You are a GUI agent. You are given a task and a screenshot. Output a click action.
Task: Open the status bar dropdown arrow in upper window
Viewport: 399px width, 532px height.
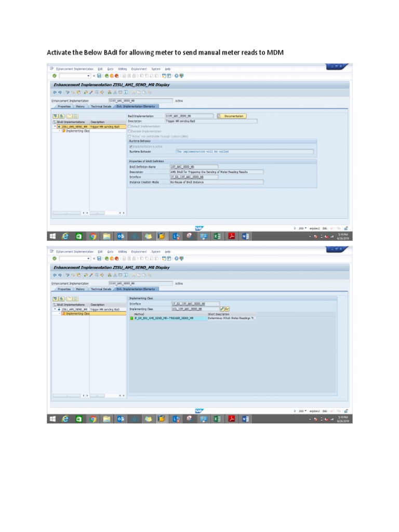click(305, 229)
